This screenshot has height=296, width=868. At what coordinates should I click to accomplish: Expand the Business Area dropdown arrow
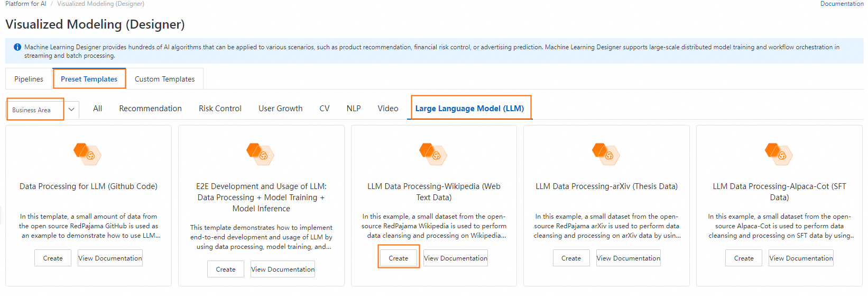(71, 110)
